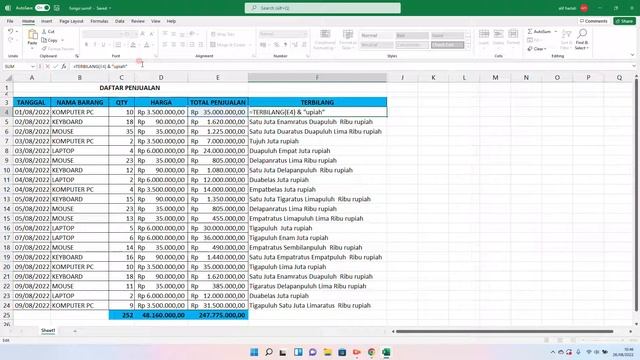
Task: Toggle the AutoSave switch
Action: tap(42, 8)
